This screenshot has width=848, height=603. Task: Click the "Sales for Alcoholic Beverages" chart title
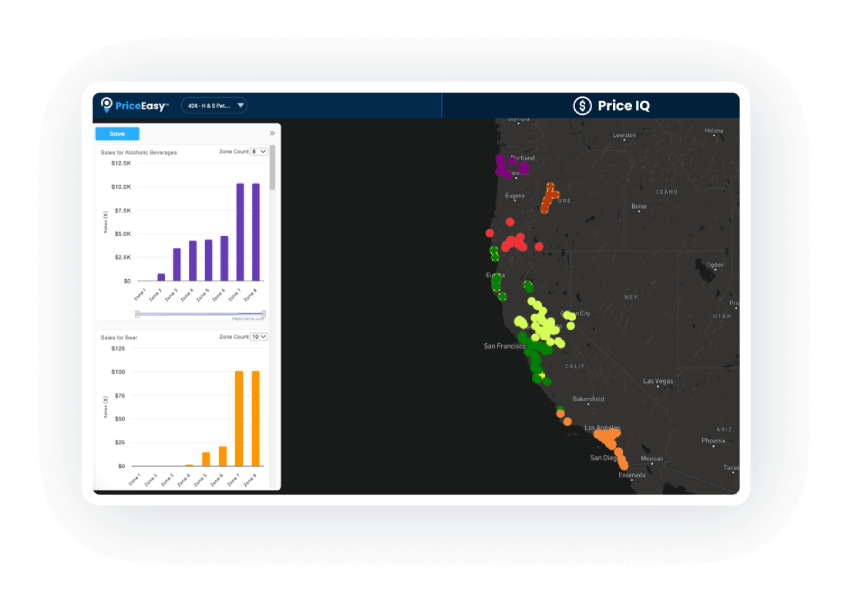point(139,153)
